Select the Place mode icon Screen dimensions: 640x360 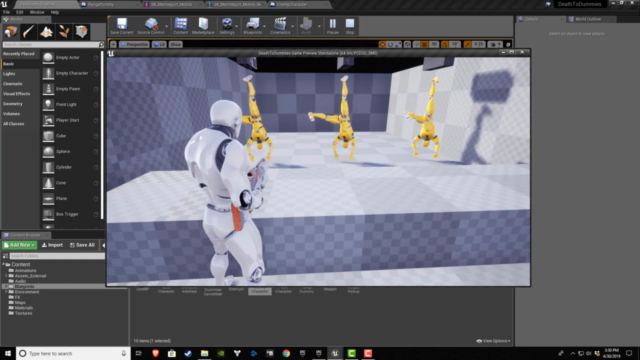click(11, 32)
